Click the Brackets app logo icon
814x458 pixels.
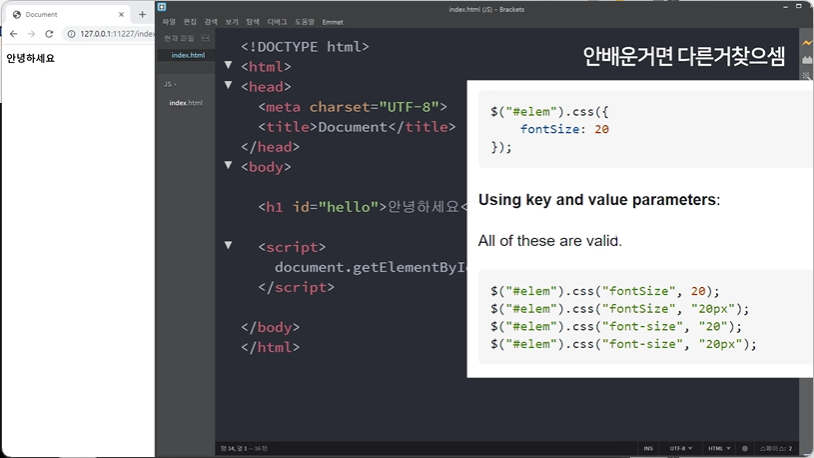(x=162, y=7)
